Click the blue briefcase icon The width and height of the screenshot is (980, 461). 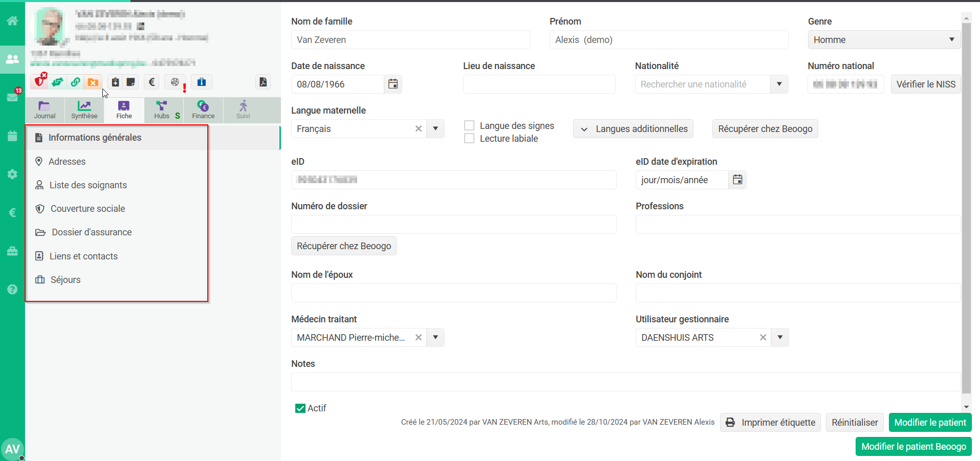202,82
